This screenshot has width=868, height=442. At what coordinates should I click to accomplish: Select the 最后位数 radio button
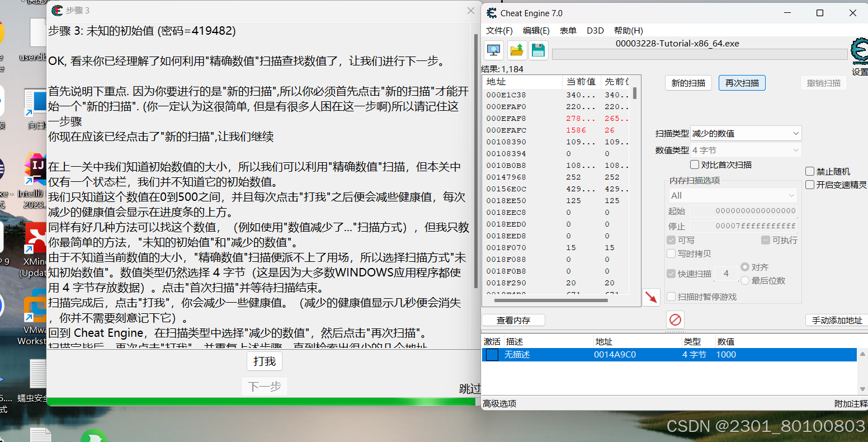click(745, 280)
